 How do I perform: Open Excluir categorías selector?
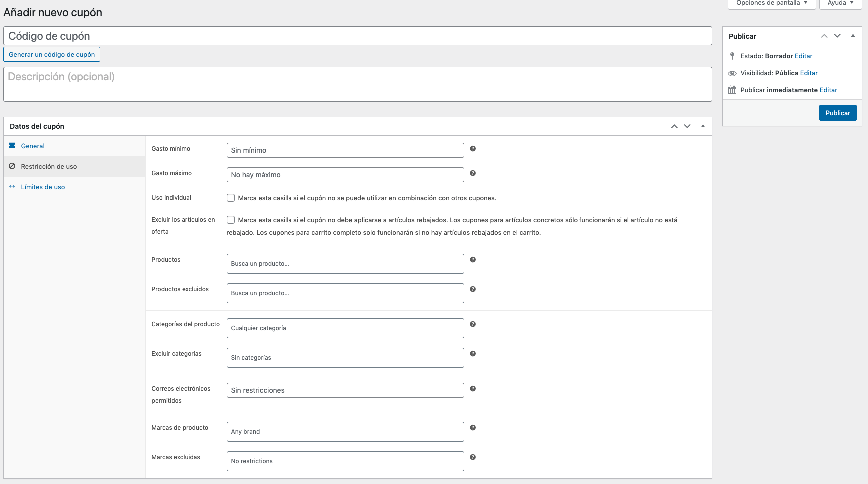(x=345, y=358)
